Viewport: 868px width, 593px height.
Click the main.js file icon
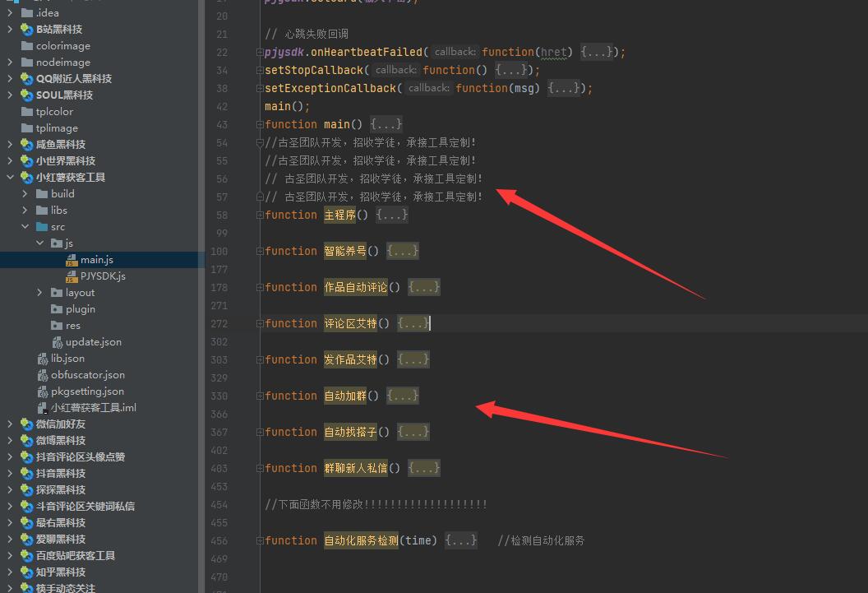[71, 260]
